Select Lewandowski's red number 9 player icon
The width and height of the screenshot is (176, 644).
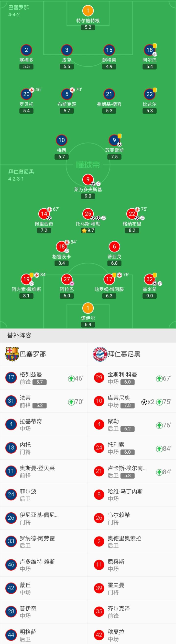point(88,179)
